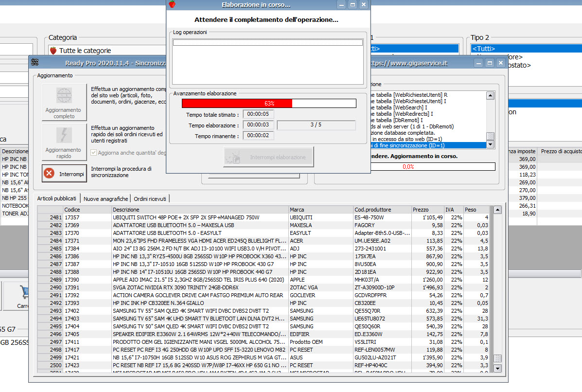Viewport: 582px width, 392px height.
Task: Select the log line 'zione database completata.'
Action: [428, 133]
